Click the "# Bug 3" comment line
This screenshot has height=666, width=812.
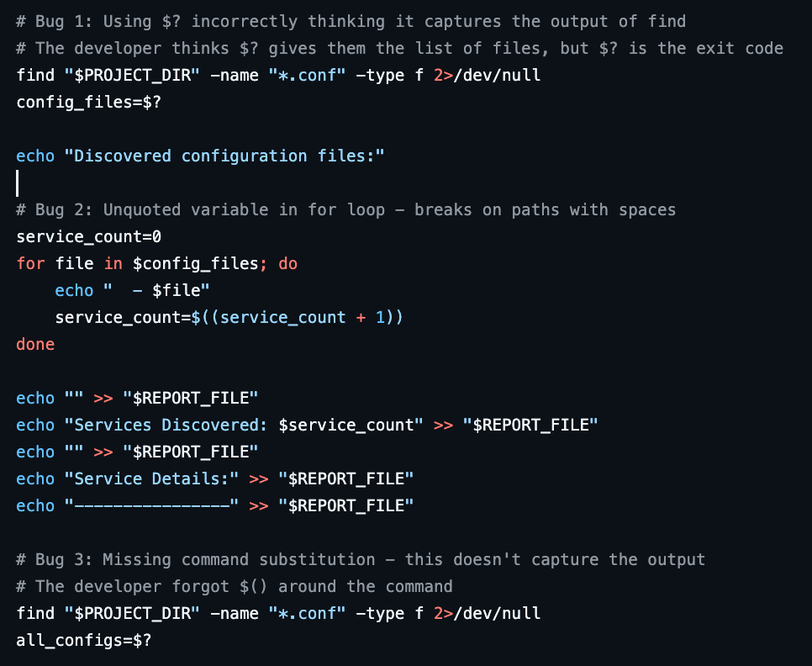pos(361,559)
